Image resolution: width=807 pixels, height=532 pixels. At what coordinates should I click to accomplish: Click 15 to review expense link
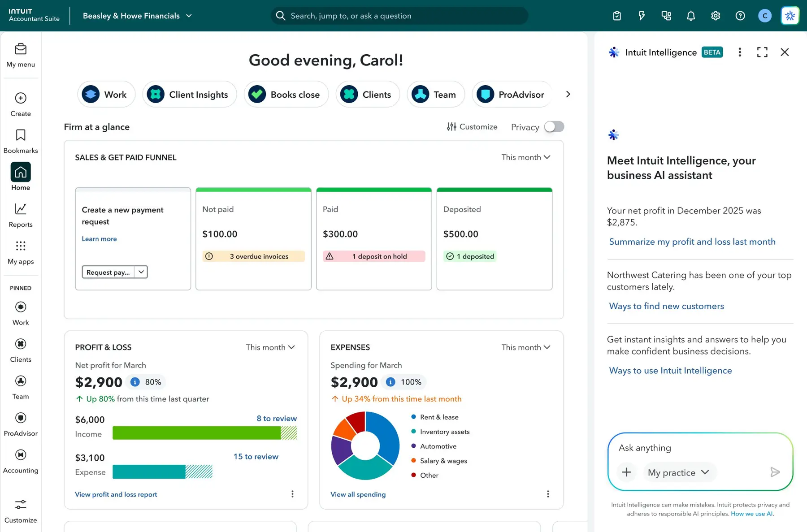pyautogui.click(x=256, y=456)
